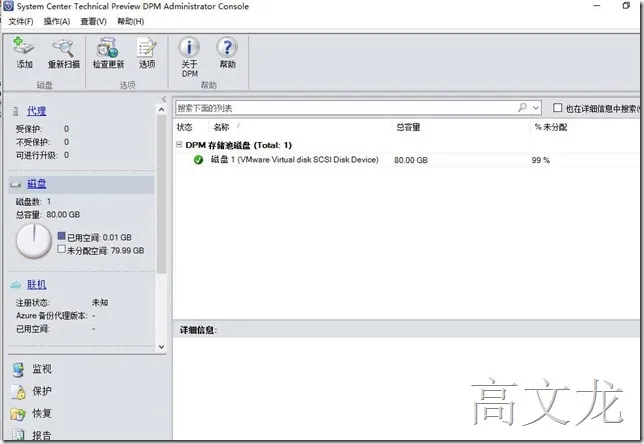Click the cloud icon beside 联机

tap(16, 285)
